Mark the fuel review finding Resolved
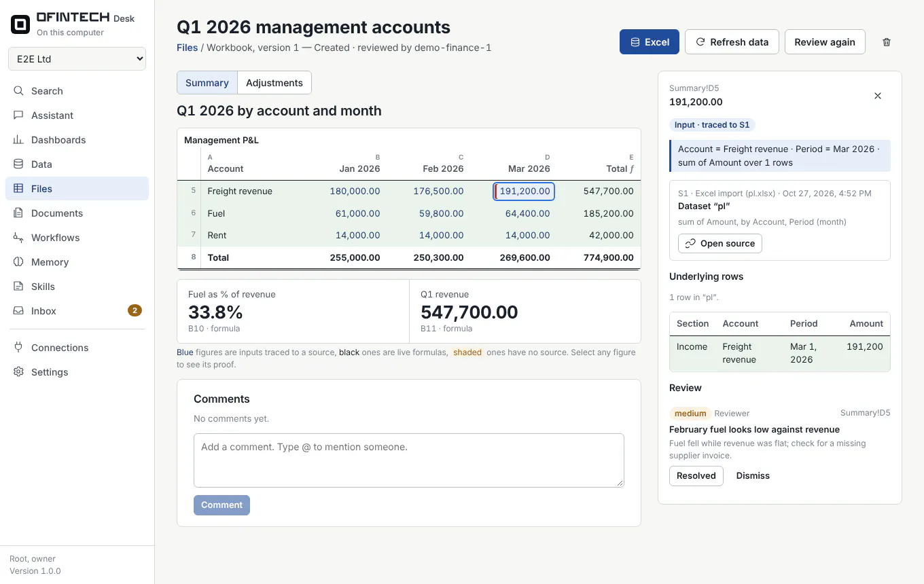The width and height of the screenshot is (924, 584). tap(696, 476)
